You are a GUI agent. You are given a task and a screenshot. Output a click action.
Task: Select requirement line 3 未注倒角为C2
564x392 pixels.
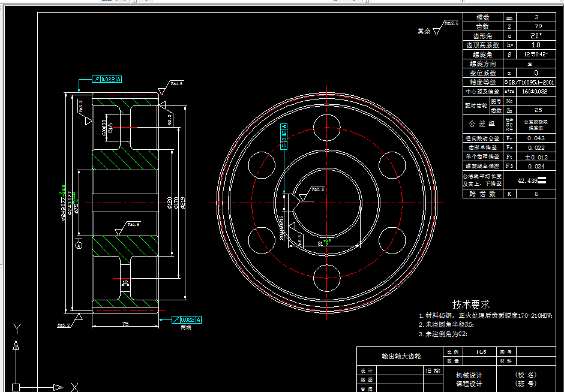(443, 334)
